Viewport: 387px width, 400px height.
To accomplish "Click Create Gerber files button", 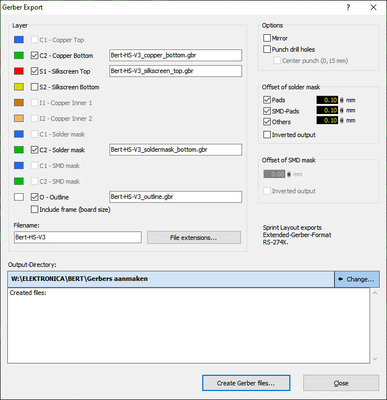I will point(246,383).
